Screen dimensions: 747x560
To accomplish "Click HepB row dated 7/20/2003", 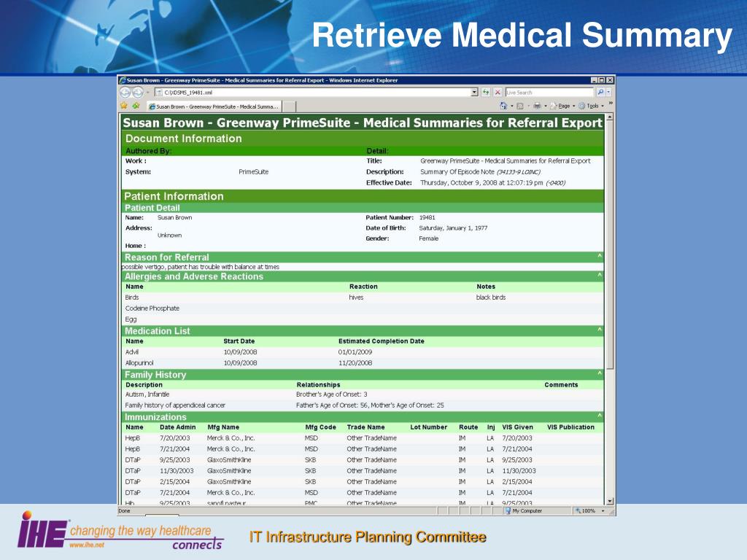I will (363, 438).
